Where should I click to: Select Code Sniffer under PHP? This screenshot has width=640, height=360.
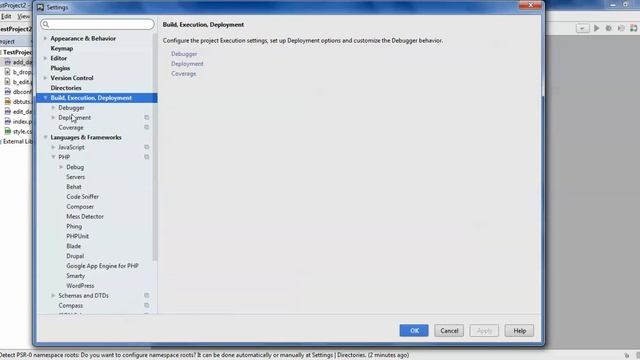point(82,196)
